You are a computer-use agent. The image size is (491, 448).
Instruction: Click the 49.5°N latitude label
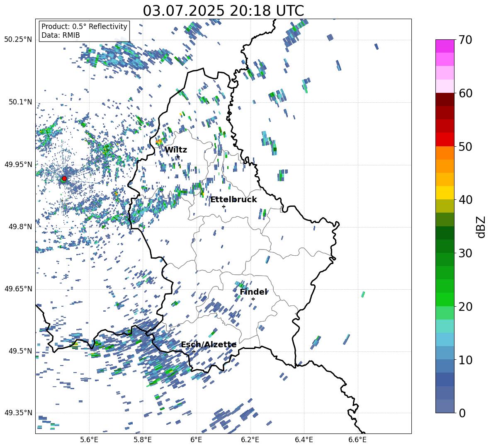21,351
